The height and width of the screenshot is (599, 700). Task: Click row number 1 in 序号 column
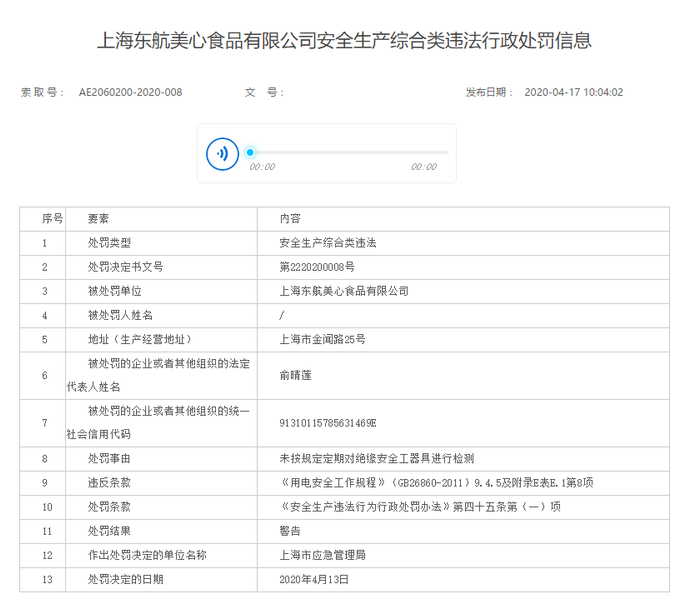[45, 243]
